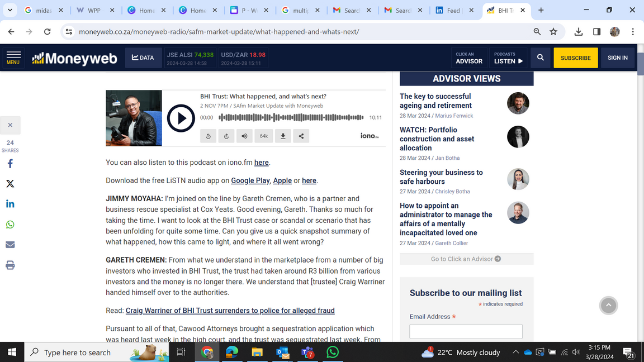View site information icon in address bar
The height and width of the screenshot is (362, 644).
[x=69, y=32]
